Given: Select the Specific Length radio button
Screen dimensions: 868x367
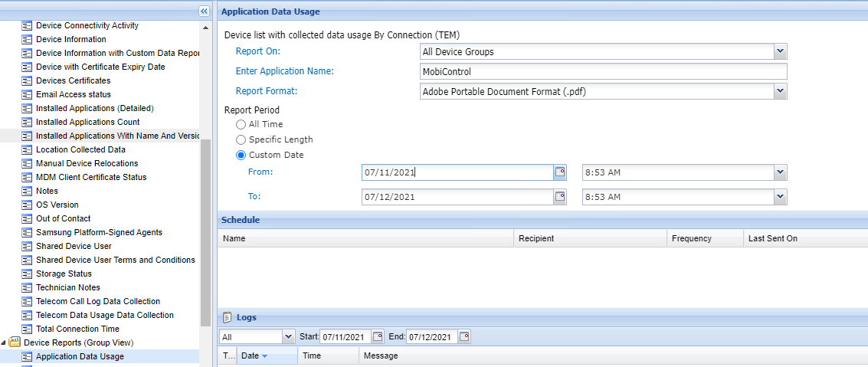Looking at the screenshot, I should 241,139.
